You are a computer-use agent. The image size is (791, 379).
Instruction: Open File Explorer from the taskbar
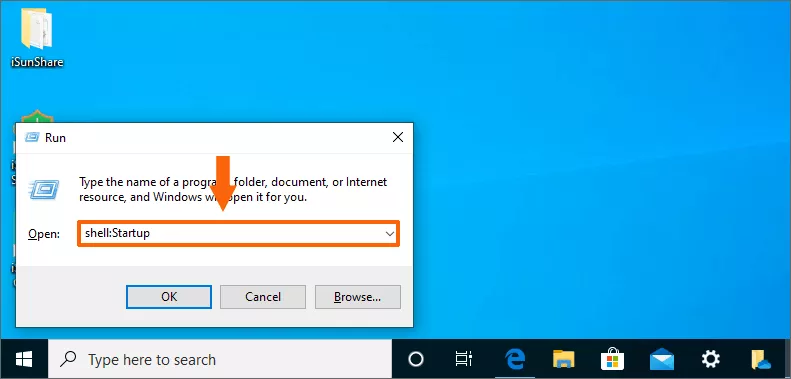point(563,359)
